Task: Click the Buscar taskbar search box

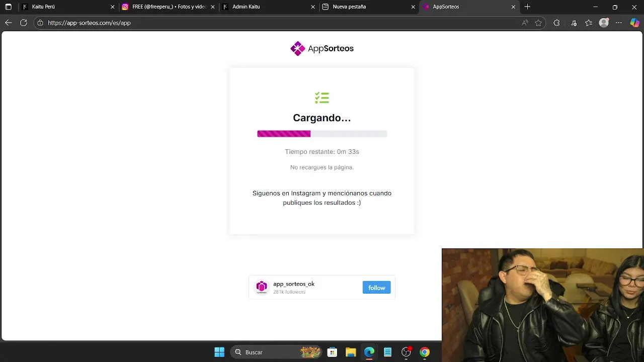Action: pyautogui.click(x=276, y=352)
